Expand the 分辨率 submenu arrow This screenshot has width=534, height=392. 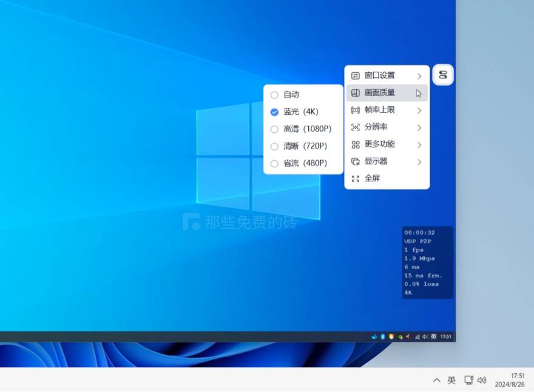click(x=419, y=127)
